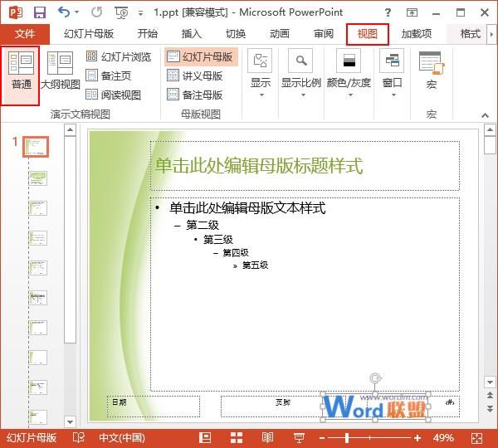Expand the 窗口 window dropdown

(393, 74)
